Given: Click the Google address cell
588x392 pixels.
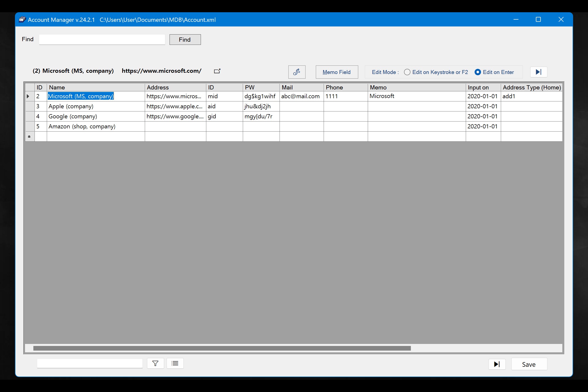Looking at the screenshot, I should pyautogui.click(x=175, y=116).
